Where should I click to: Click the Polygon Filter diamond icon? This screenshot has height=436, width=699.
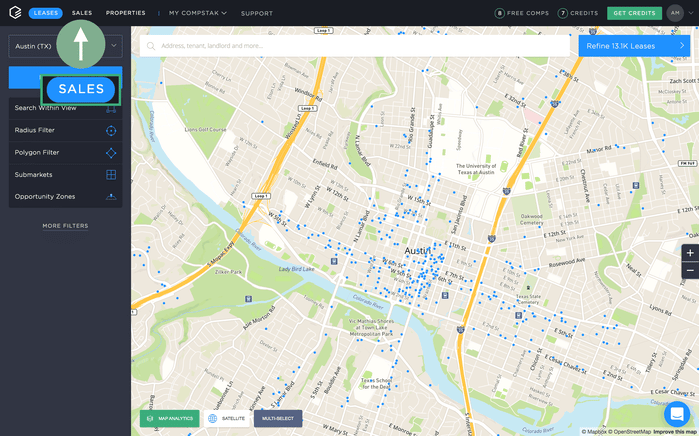pos(111,153)
